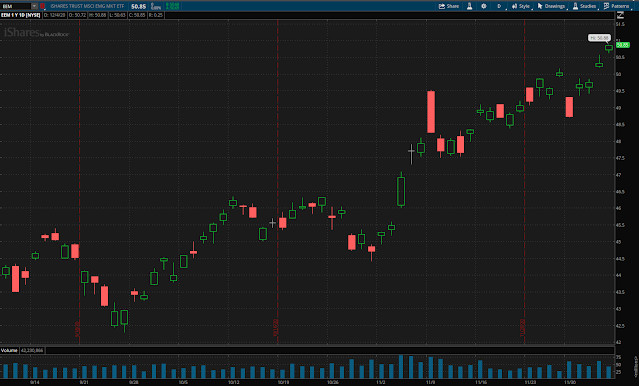Click the 'R: 0.25' range value
This screenshot has width=639, height=386.
(x=156, y=15)
